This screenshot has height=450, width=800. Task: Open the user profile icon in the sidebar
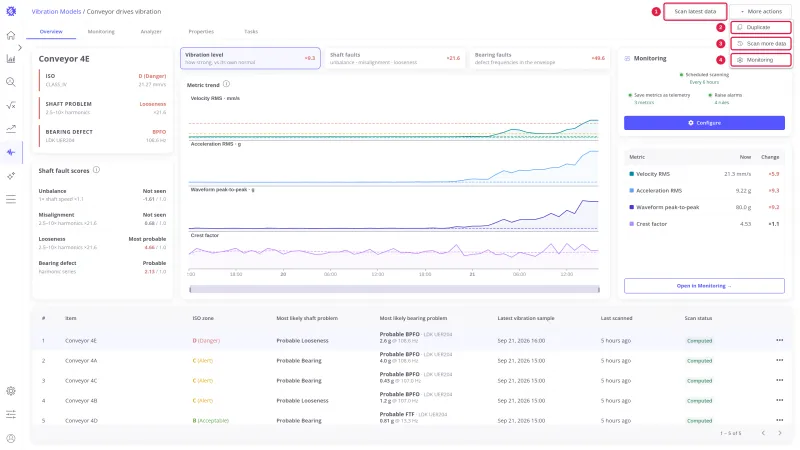tap(11, 438)
